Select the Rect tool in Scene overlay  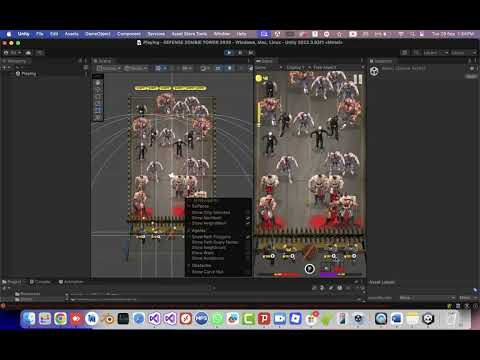pos(98,110)
